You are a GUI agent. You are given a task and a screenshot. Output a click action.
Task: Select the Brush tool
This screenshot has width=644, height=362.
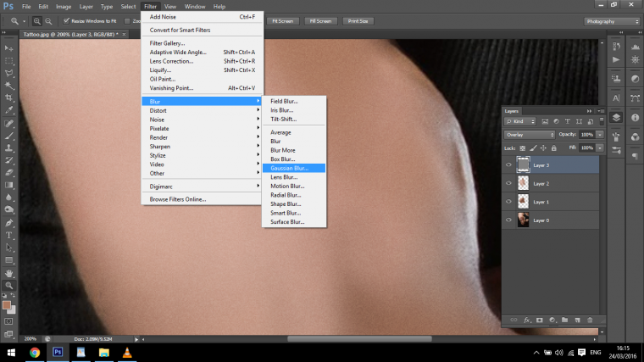(x=8, y=136)
